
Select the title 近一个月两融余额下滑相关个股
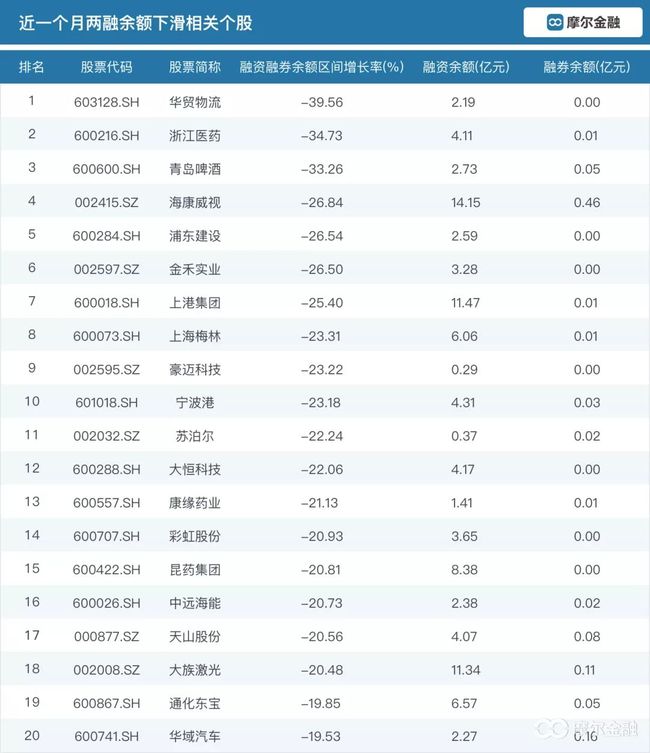pyautogui.click(x=135, y=23)
